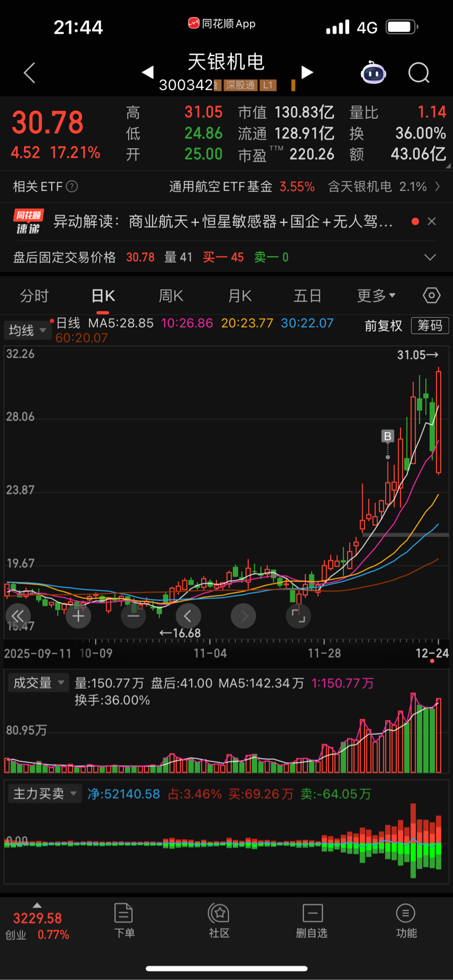Switch to the 周K tab

pyautogui.click(x=171, y=295)
